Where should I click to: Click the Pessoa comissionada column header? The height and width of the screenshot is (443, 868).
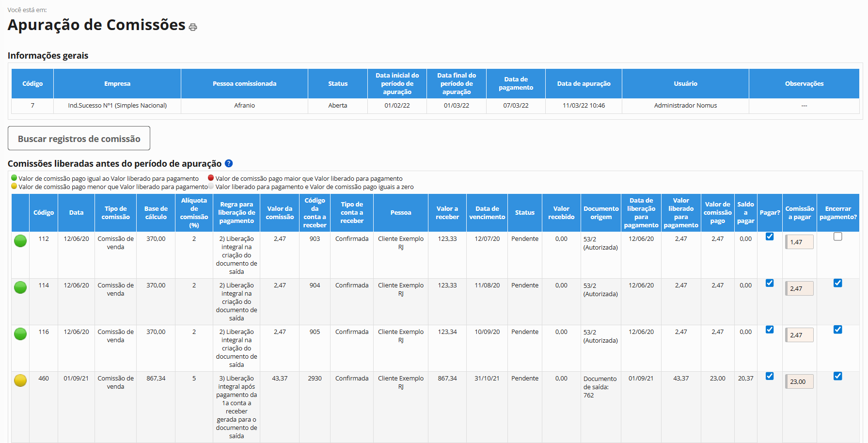coord(244,84)
